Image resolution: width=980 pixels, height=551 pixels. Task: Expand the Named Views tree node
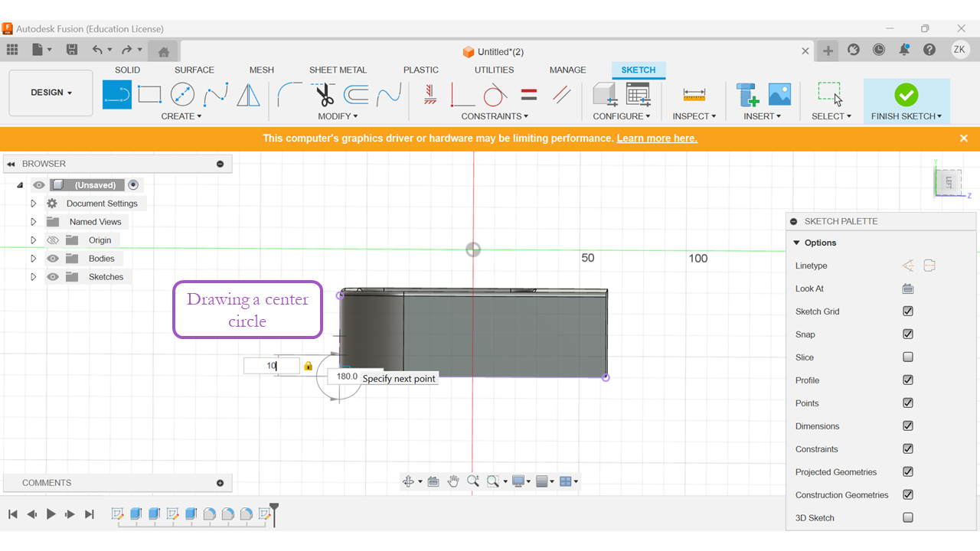click(x=34, y=222)
